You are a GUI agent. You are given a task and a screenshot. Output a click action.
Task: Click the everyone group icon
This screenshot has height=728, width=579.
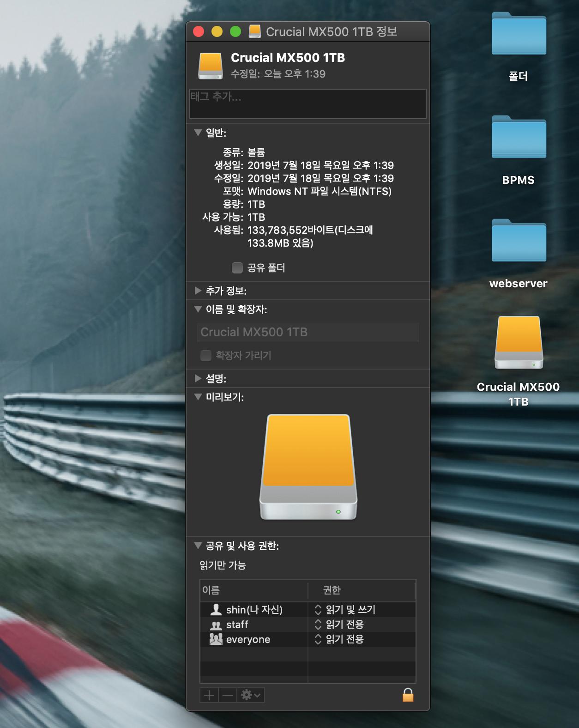(x=216, y=639)
